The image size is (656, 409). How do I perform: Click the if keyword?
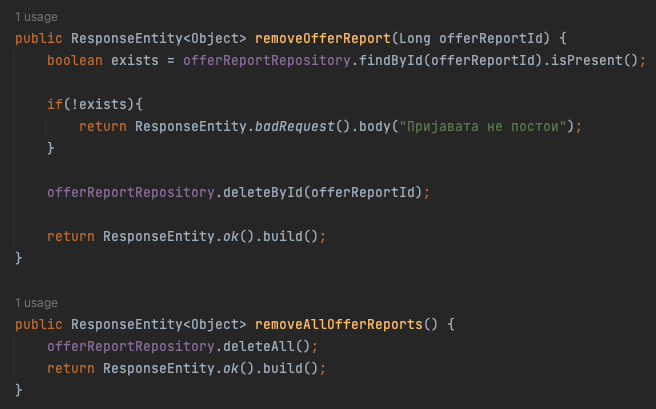[54, 104]
